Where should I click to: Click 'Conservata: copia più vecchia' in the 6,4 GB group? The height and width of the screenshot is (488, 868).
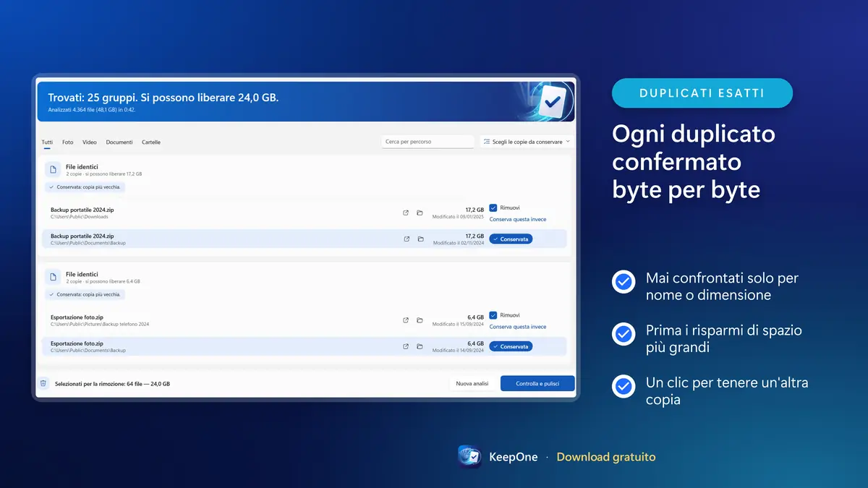pyautogui.click(x=85, y=295)
